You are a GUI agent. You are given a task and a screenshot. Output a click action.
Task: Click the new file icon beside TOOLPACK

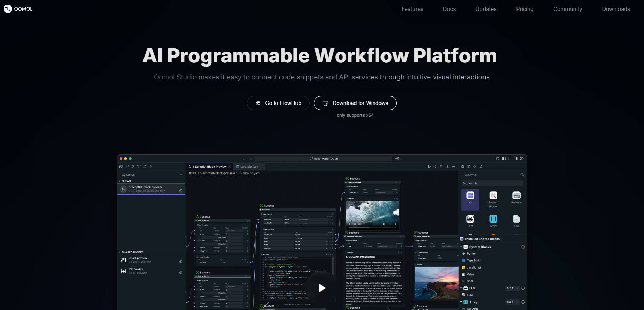tap(522, 175)
